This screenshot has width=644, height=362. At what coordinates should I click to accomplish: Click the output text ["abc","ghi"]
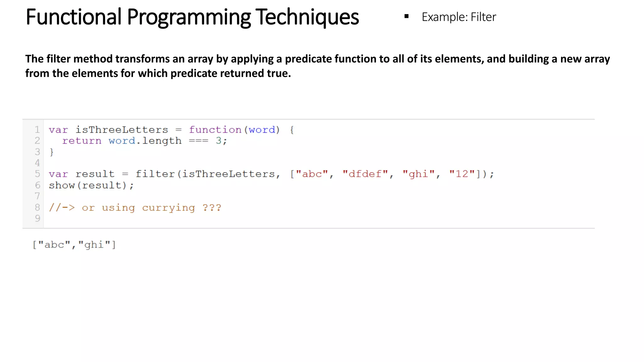point(74,245)
